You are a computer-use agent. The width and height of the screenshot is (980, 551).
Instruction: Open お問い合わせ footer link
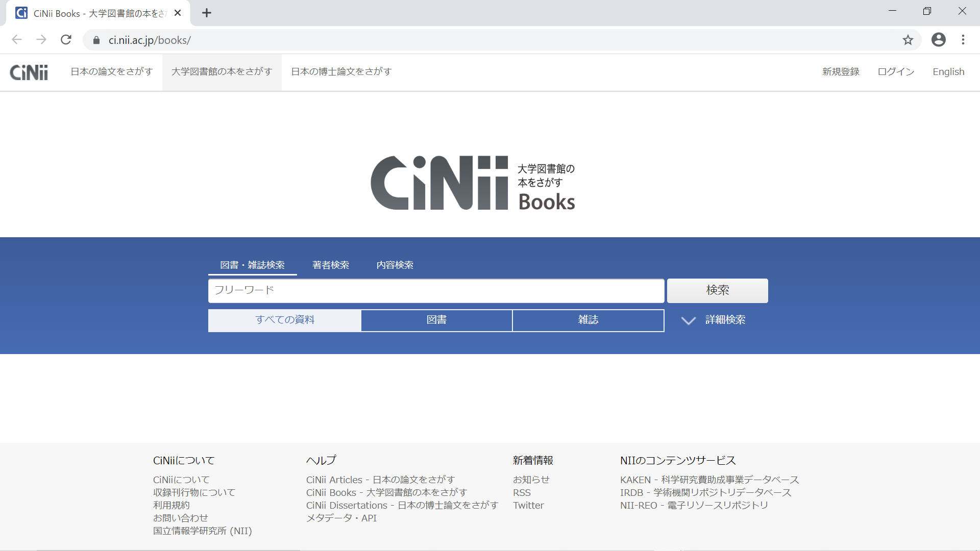click(181, 518)
